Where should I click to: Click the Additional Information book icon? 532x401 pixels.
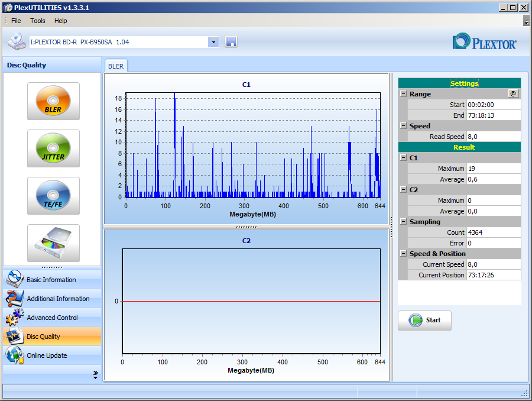coord(15,298)
